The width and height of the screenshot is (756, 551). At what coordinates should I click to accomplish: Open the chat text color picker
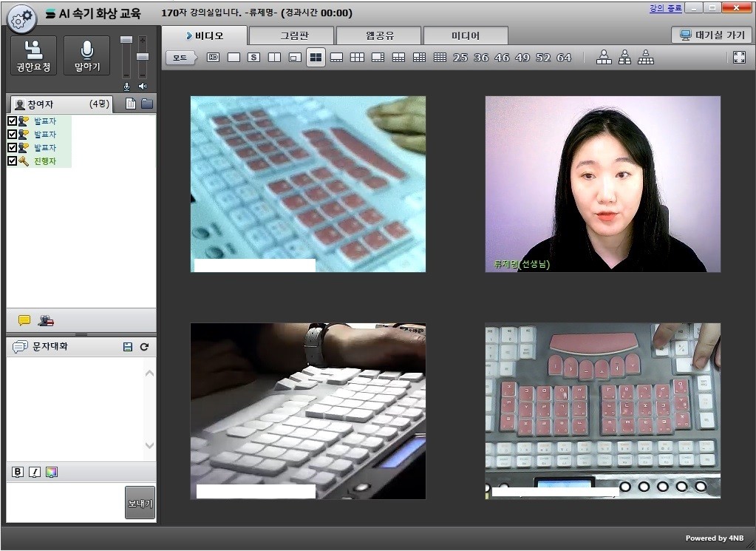click(51, 473)
